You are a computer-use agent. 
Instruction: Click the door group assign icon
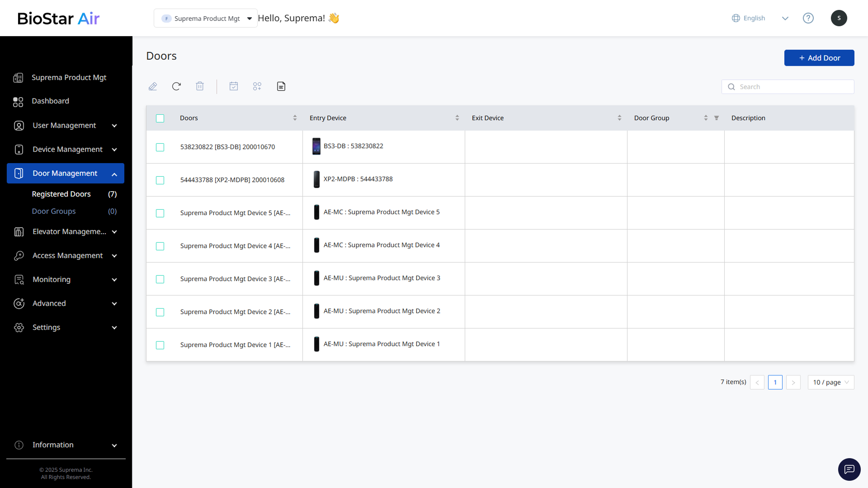(257, 86)
